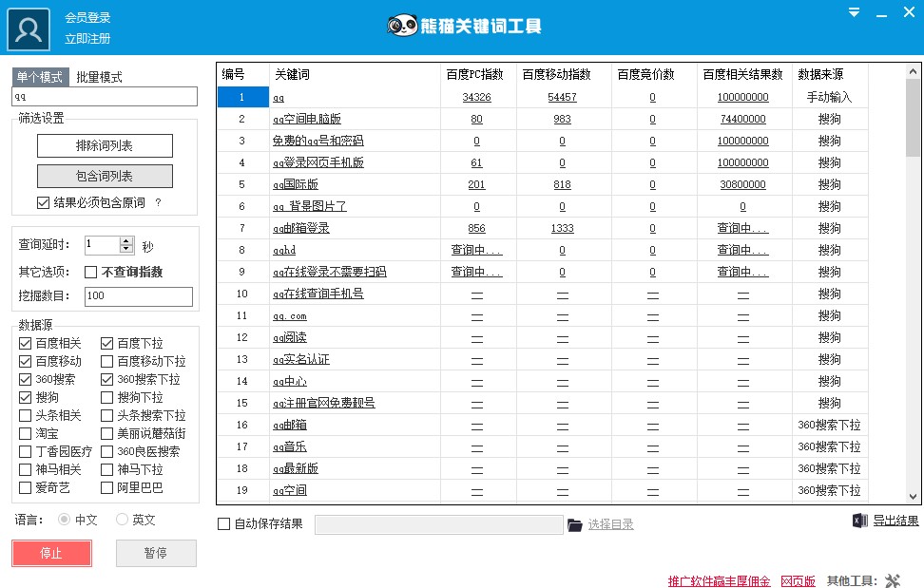
Task: Toggle 360搜索 checkbox
Action: pos(25,379)
